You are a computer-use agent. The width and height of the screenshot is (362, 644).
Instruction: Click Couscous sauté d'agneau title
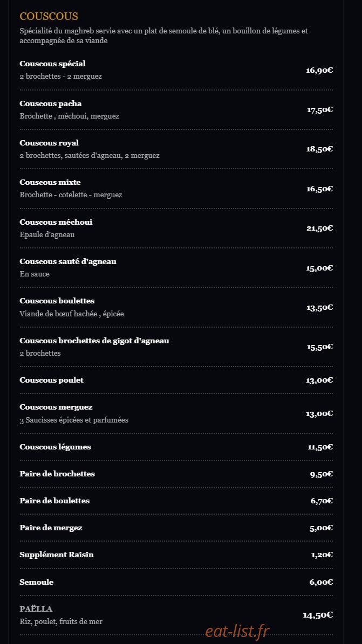click(x=68, y=261)
